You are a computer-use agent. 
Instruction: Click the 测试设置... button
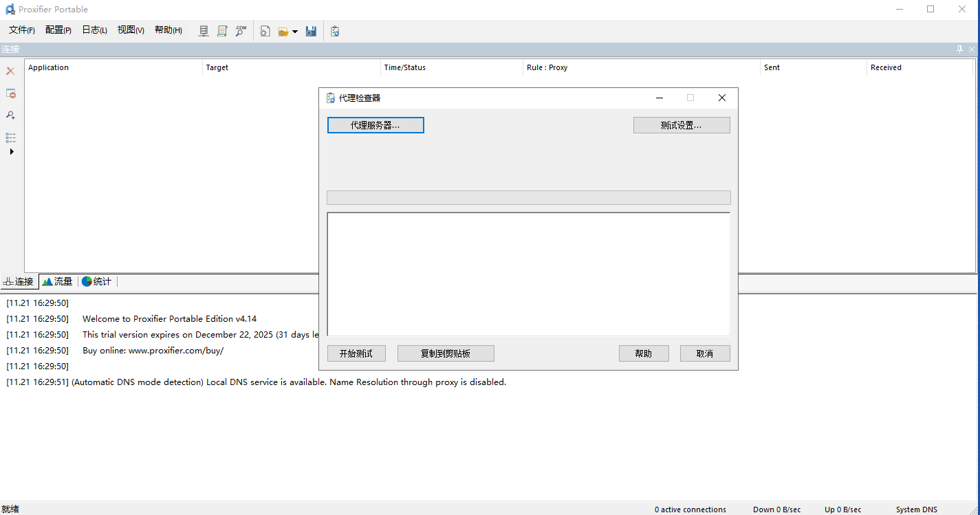(681, 125)
